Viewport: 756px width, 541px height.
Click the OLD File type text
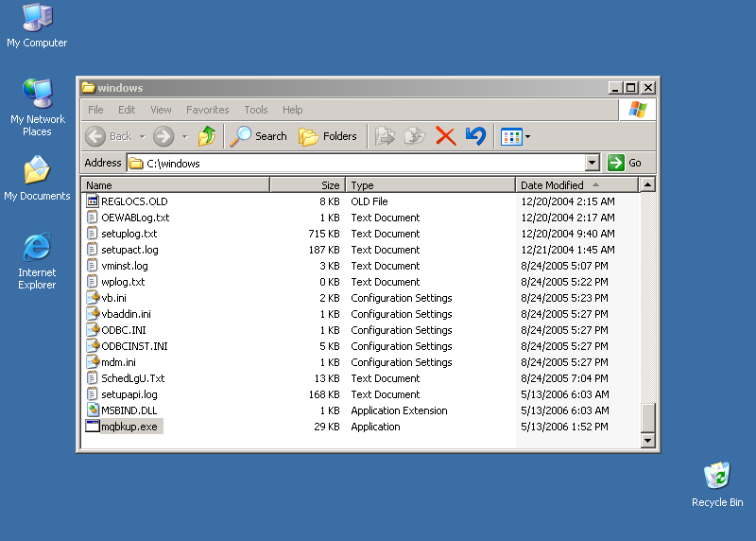(369, 201)
